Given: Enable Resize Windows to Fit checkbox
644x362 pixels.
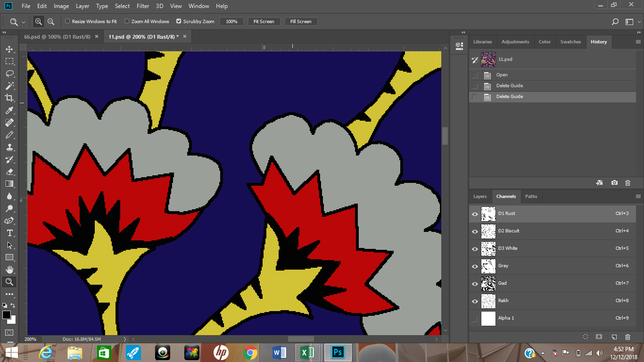Looking at the screenshot, I should pos(67,21).
